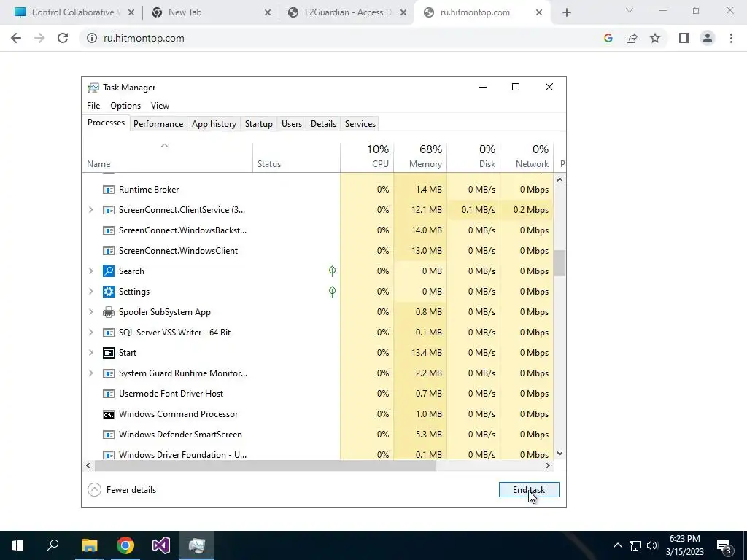This screenshot has width=747, height=560.
Task: Open the taskbar search magnifier
Action: click(53, 545)
